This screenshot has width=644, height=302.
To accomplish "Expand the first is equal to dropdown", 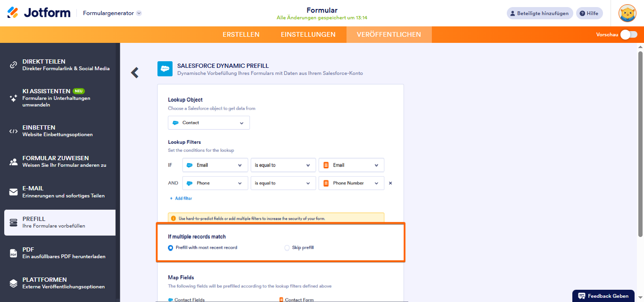I will [x=283, y=165].
